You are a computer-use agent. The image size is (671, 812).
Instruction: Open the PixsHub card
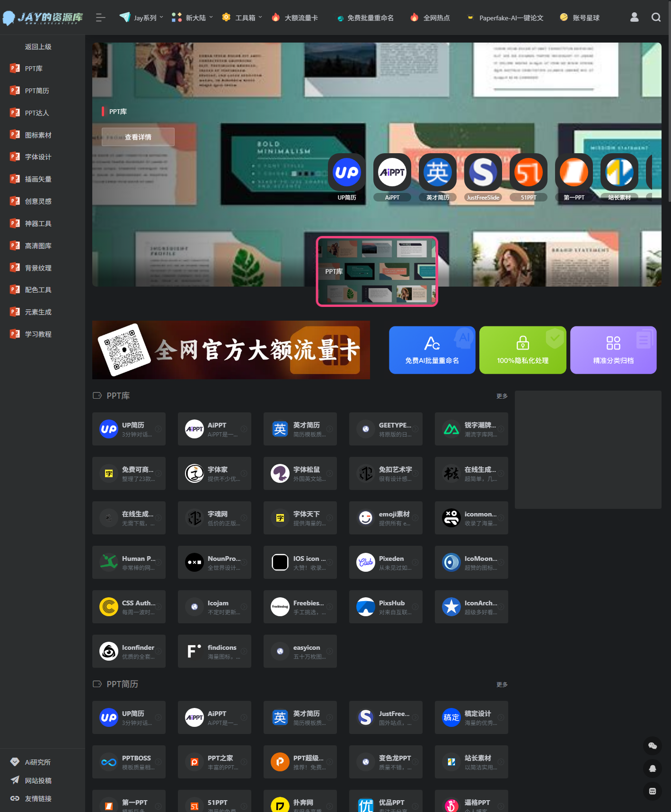point(386,607)
